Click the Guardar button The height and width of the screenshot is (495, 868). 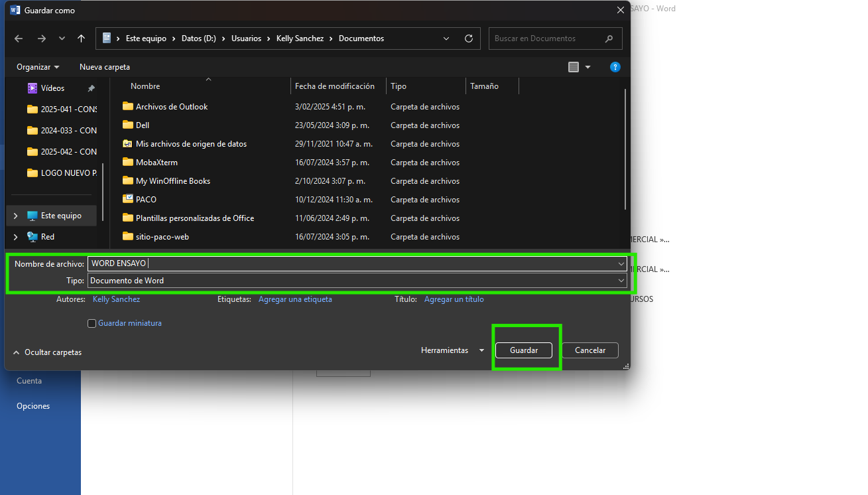pyautogui.click(x=524, y=350)
